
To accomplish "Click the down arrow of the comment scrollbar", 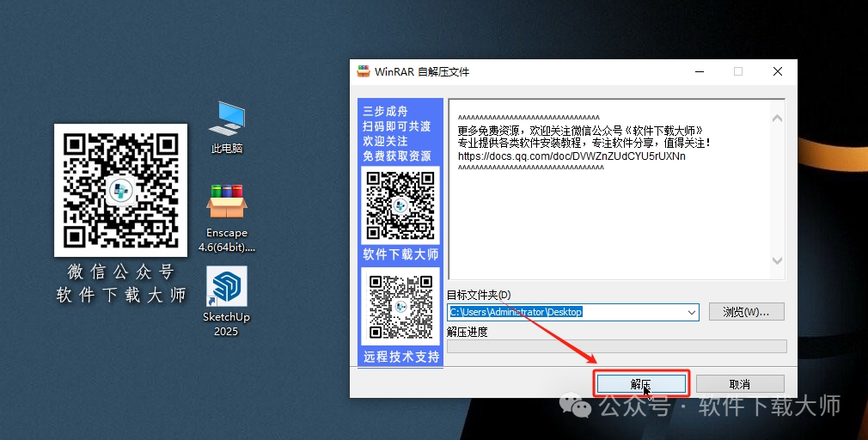I will 777,260.
